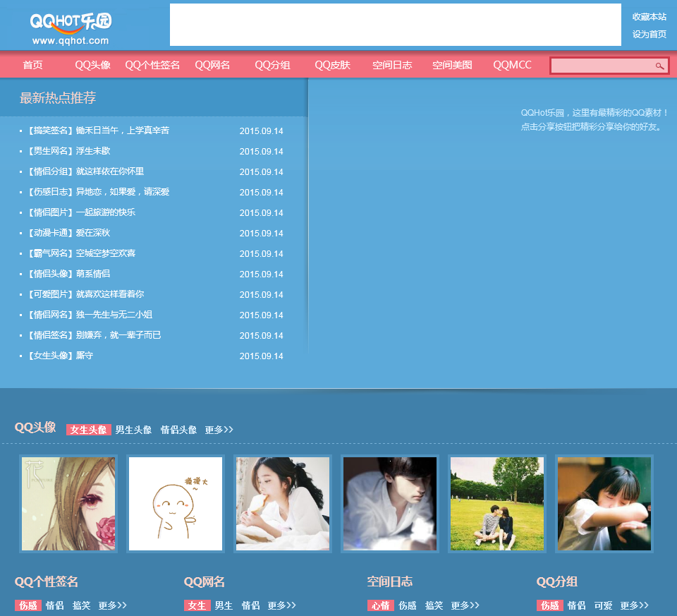Click 更多>> under QQ网名
This screenshot has height=616, width=677.
[281, 605]
